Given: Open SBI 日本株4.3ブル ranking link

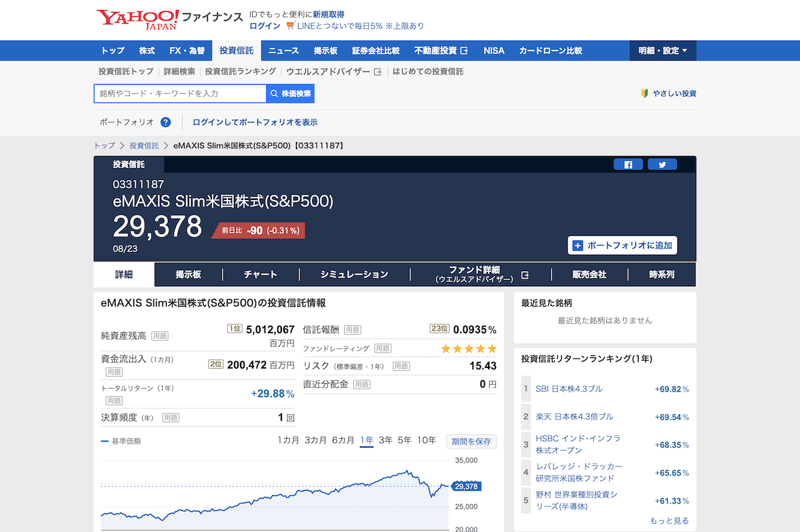Looking at the screenshot, I should (569, 389).
